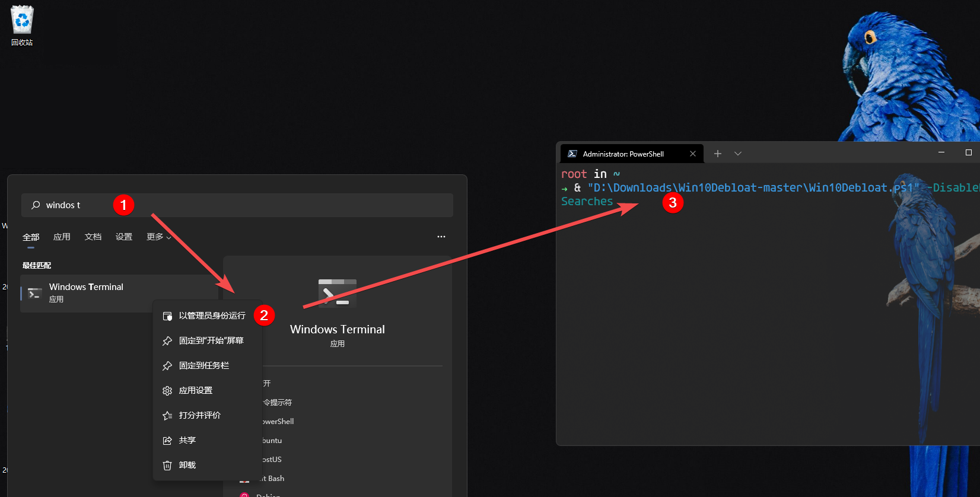Add a new terminal tab with the plus button
Image resolution: width=980 pixels, height=497 pixels.
[718, 154]
